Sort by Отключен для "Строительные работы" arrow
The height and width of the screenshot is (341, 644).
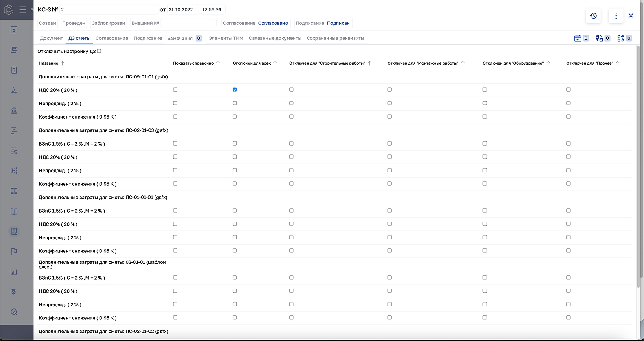coord(370,63)
